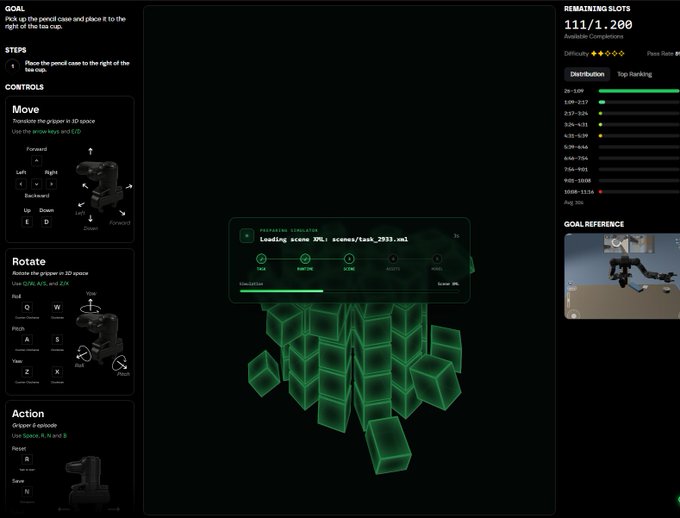Click the 'Scene XML' progress label
Viewport: 680px width, 518px height.
448,284
